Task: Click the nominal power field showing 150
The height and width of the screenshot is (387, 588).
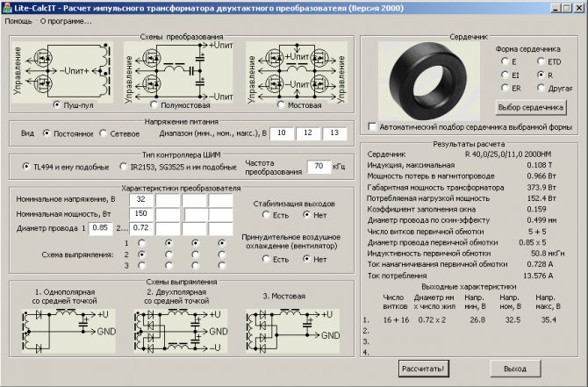Action: pos(141,214)
